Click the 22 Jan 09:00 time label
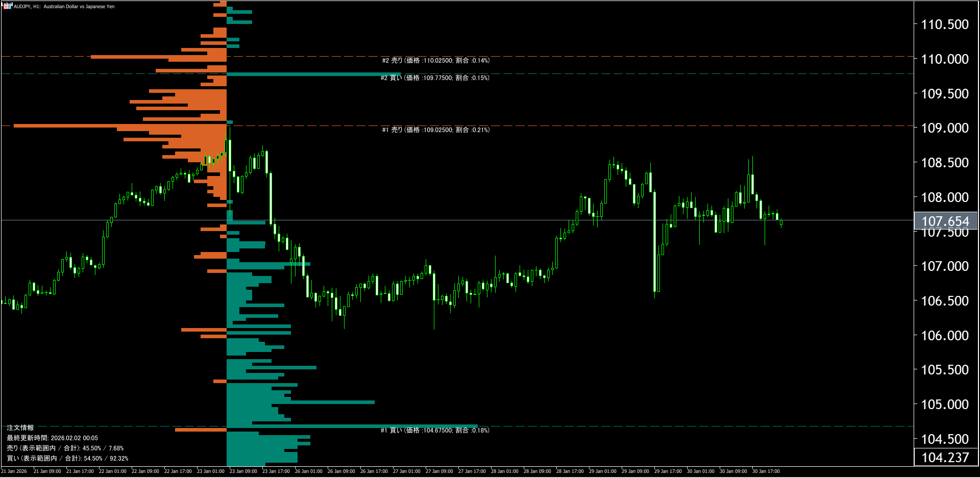 (x=145, y=471)
